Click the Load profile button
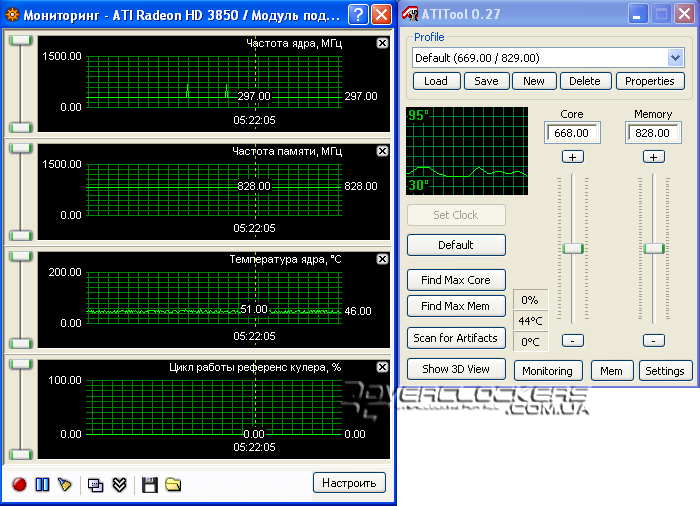 pyautogui.click(x=436, y=81)
